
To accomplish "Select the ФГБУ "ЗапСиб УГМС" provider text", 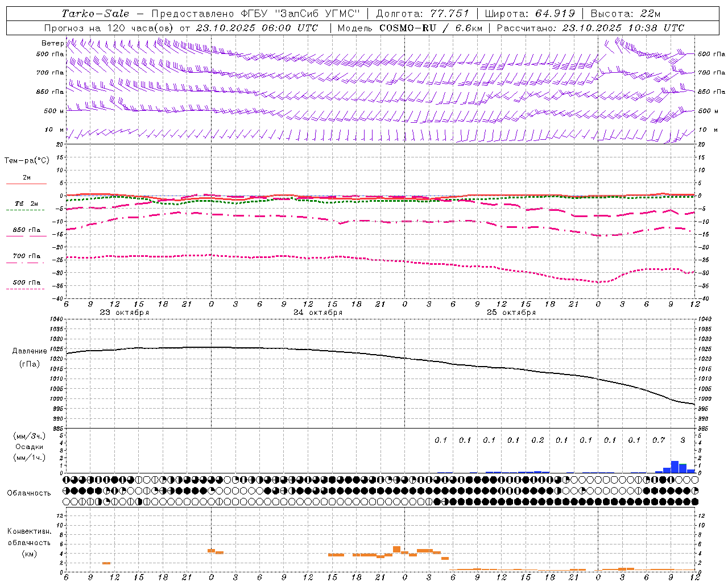I will click(x=301, y=14).
